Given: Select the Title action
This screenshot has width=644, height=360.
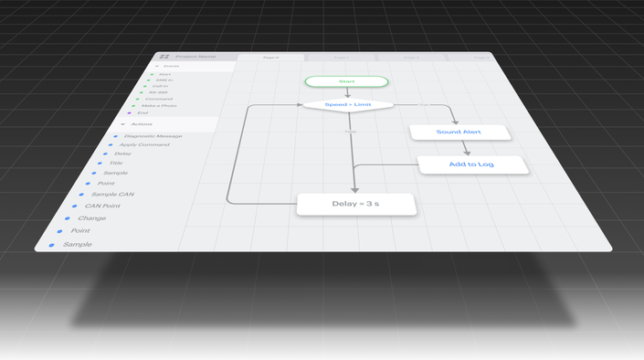Looking at the screenshot, I should click(116, 164).
